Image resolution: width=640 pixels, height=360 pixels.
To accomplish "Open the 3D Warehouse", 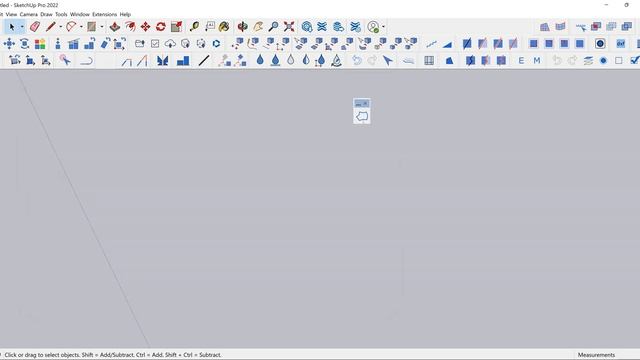I will click(x=307, y=27).
